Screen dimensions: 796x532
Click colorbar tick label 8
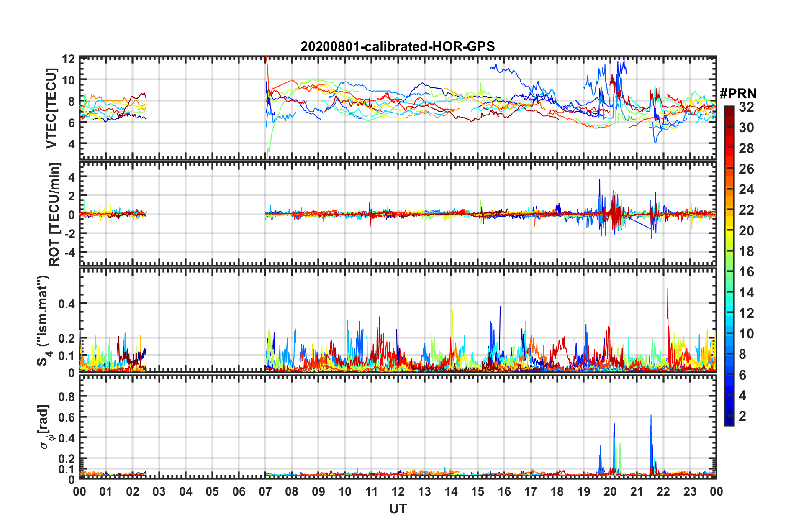(x=742, y=354)
